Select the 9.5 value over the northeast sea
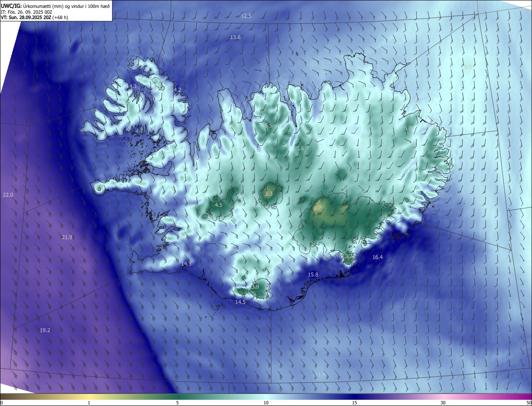Image resolution: width=532 pixels, height=406 pixels. 468,67
